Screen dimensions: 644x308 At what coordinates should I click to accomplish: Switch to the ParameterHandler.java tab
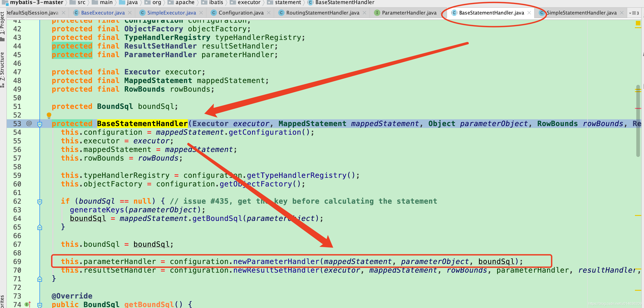[x=409, y=13]
